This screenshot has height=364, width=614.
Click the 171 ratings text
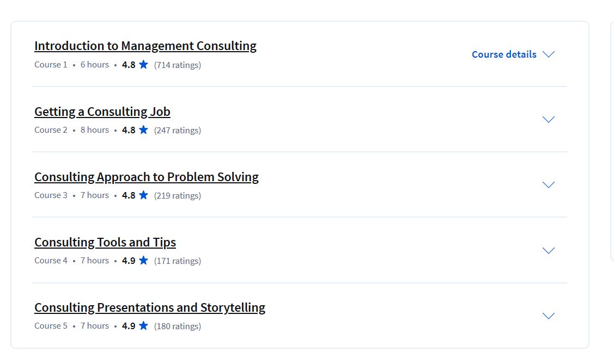tap(177, 261)
